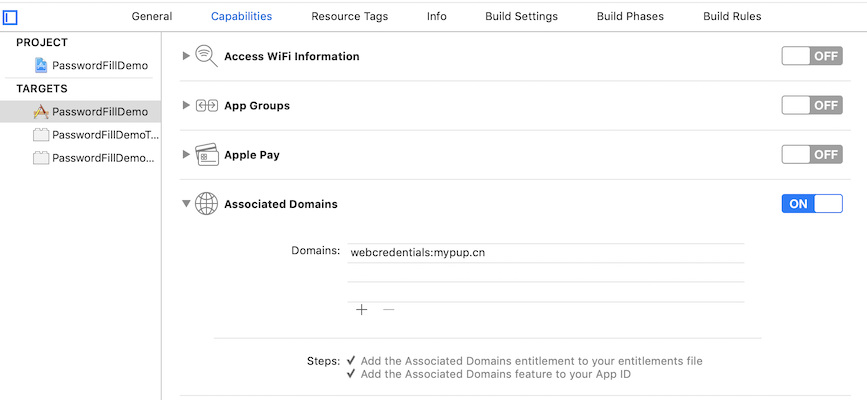Image resolution: width=867 pixels, height=400 pixels.
Task: Switch to the Build Settings tab
Action: pos(521,17)
